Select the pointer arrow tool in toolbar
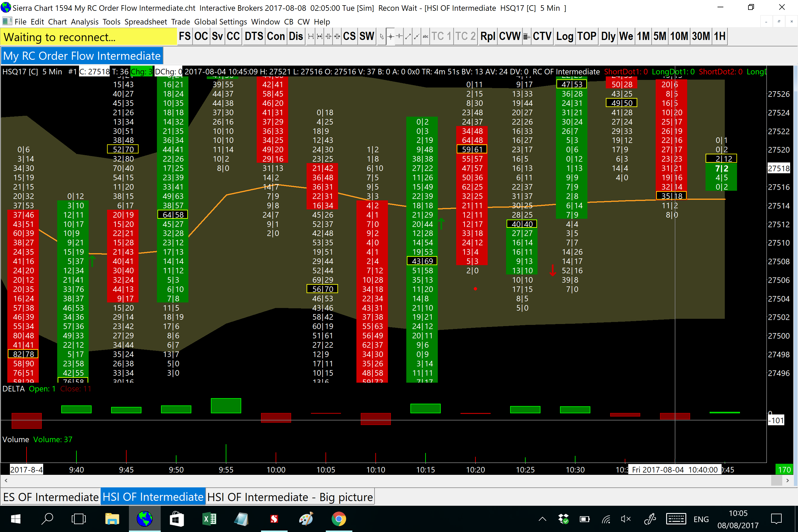Viewport: 798px width, 532px height. click(382, 36)
